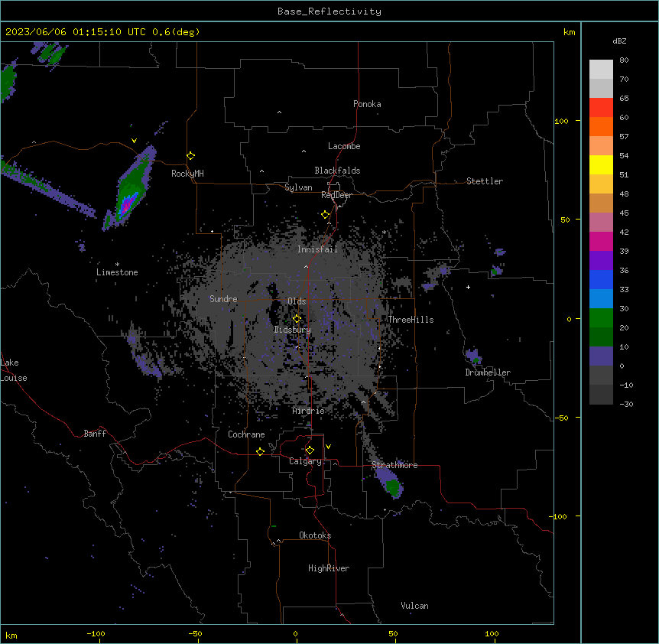659x644 pixels.
Task: Select the yellow diamond marker south of RedDeer
Action: coord(326,215)
